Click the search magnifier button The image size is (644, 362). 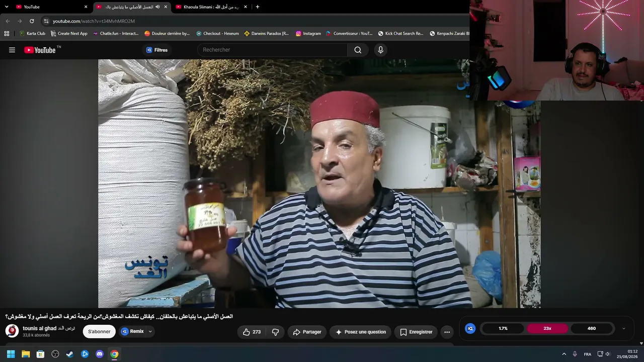358,50
